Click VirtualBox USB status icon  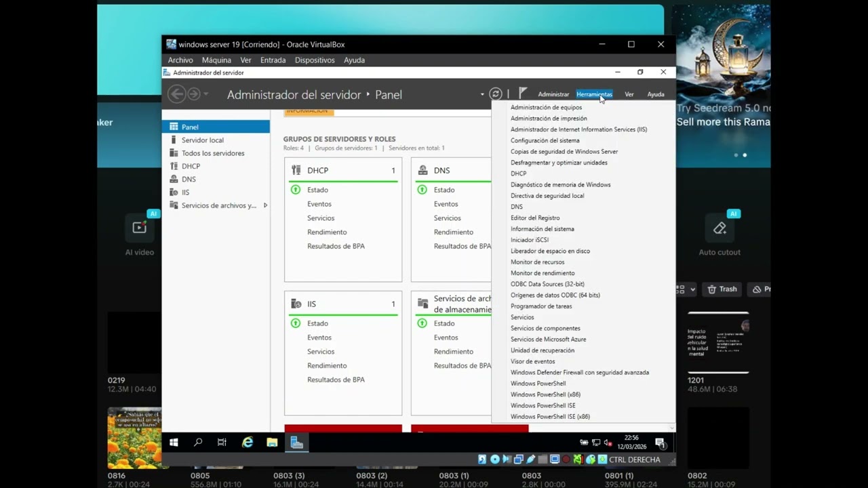pyautogui.click(x=531, y=460)
